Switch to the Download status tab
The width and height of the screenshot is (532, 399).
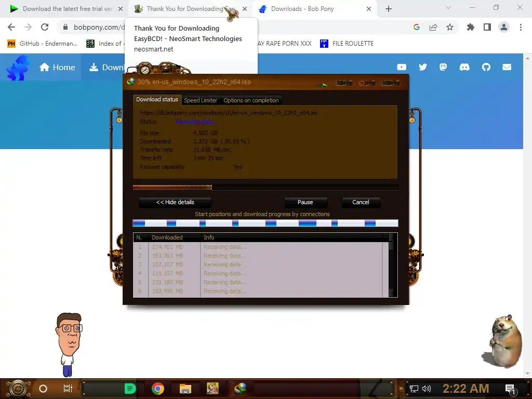pyautogui.click(x=157, y=99)
